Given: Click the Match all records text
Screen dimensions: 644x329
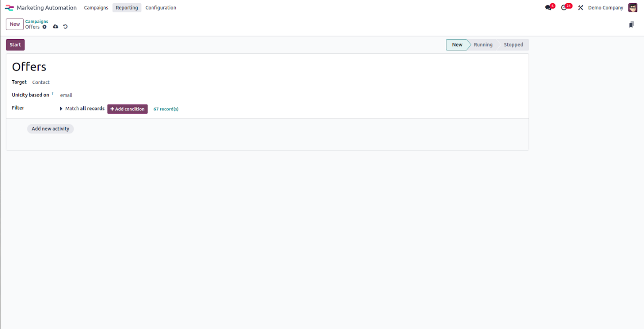Looking at the screenshot, I should [85, 109].
